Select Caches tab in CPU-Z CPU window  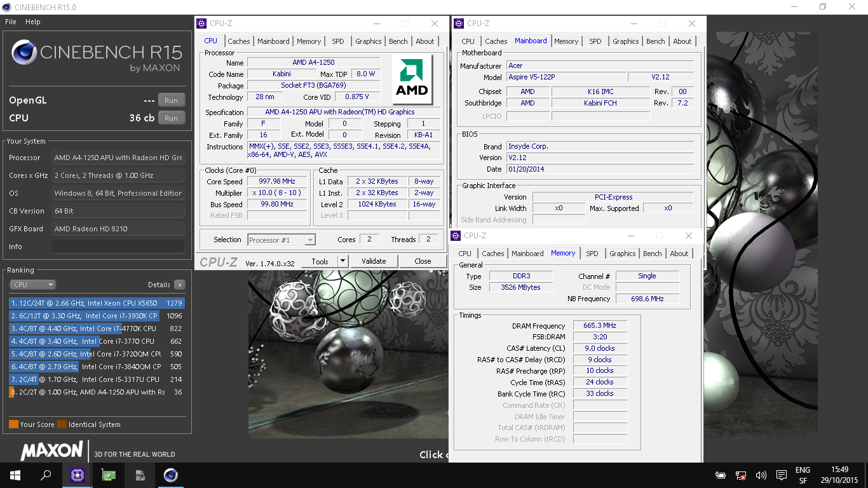pos(239,41)
